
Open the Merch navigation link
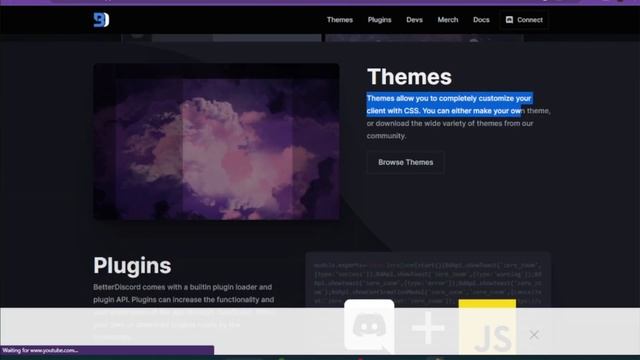pos(448,20)
